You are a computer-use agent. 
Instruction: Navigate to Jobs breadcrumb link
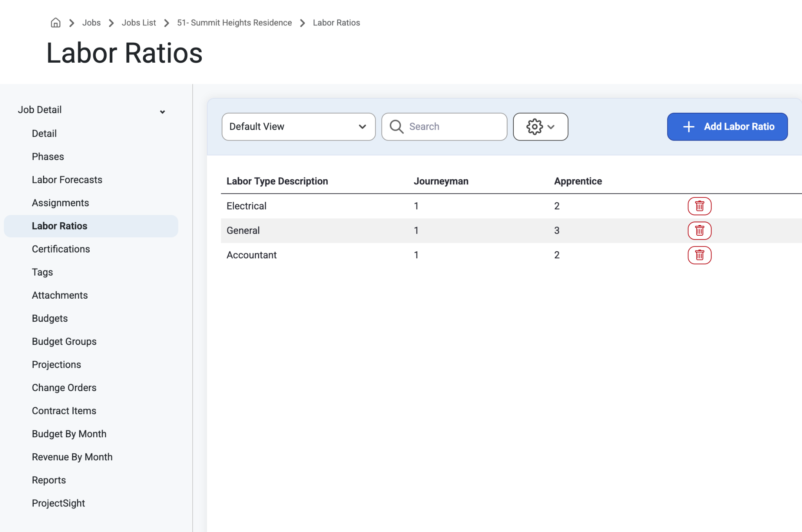pyautogui.click(x=91, y=23)
